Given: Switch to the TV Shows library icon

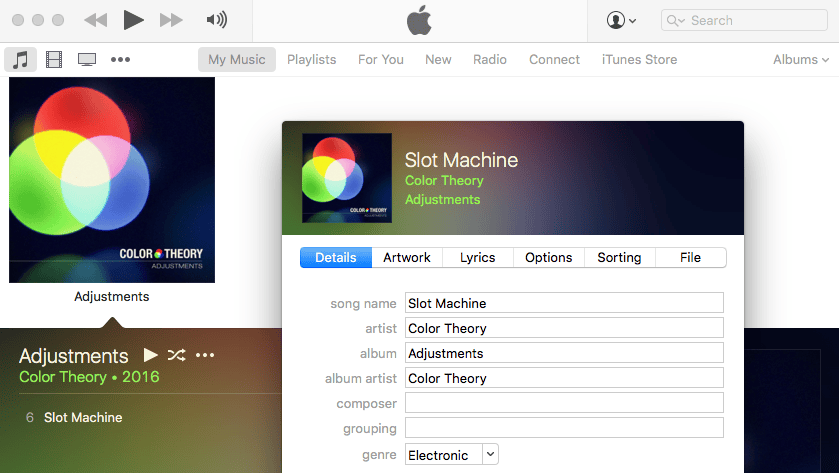Looking at the screenshot, I should point(87,59).
